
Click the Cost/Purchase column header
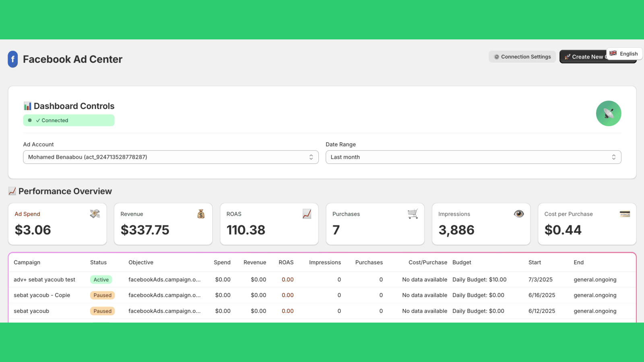point(428,262)
